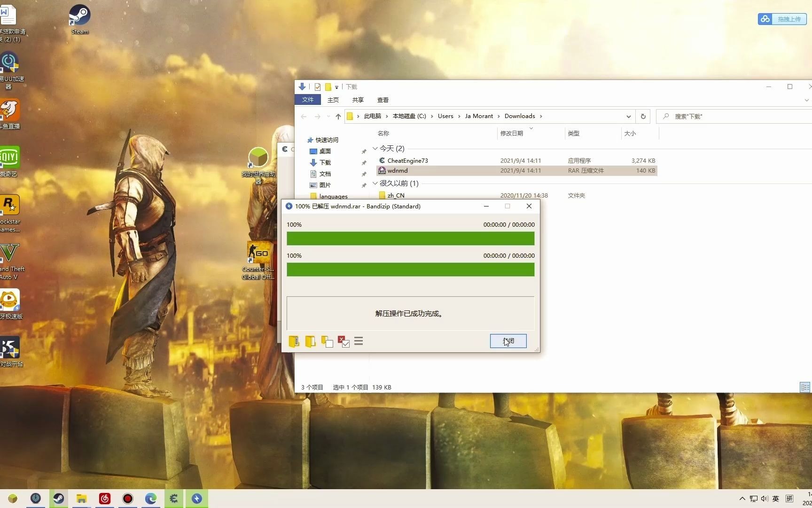
Task: Click the 关闭 button in Bandizip dialog
Action: point(508,341)
